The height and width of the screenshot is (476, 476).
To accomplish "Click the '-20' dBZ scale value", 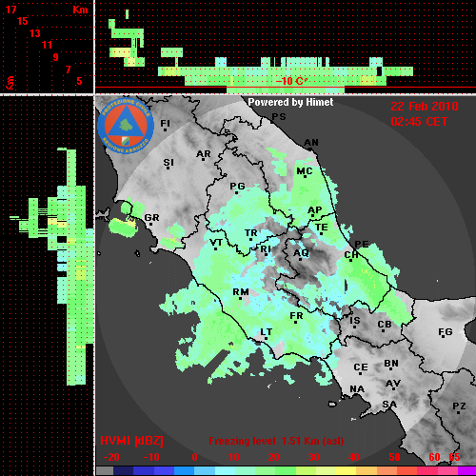I will pos(111,457).
